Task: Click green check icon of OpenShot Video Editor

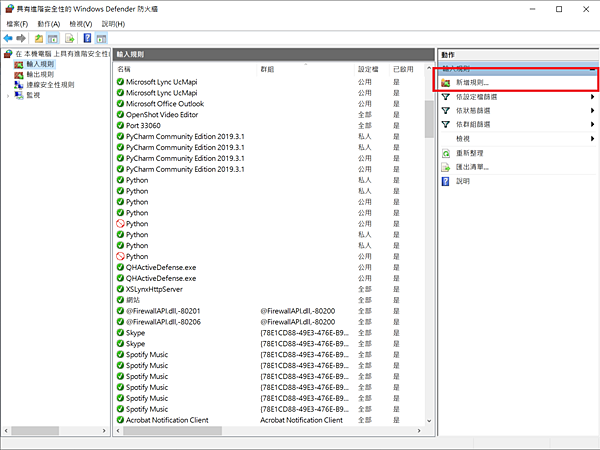Action: click(x=120, y=114)
